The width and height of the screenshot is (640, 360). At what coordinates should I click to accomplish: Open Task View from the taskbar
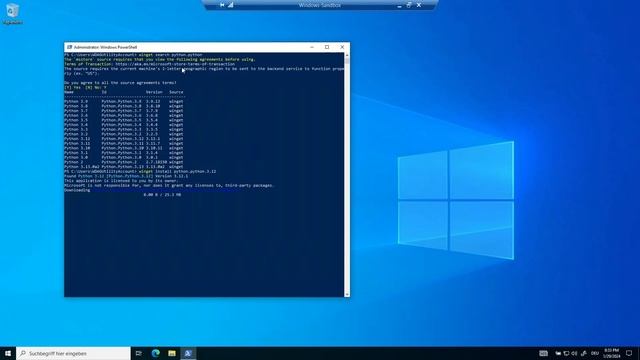139,353
